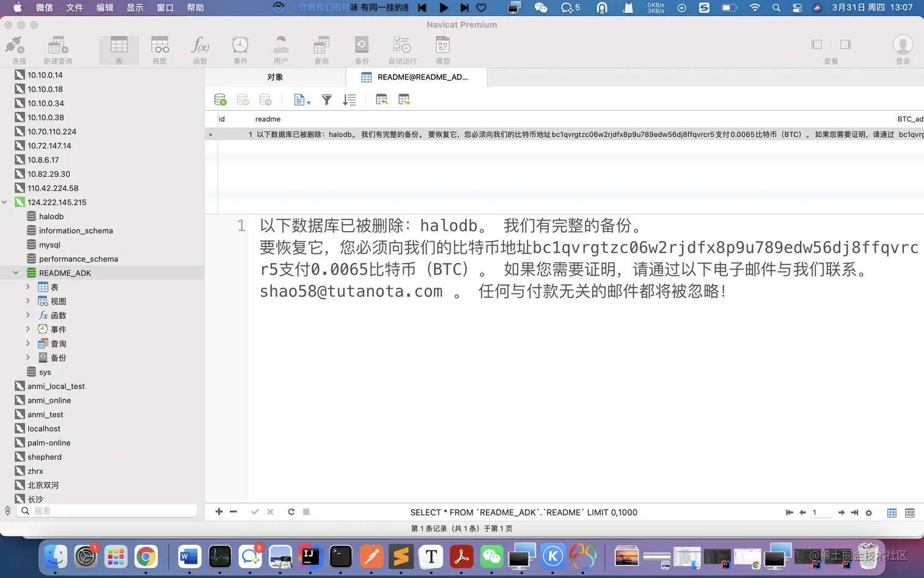The height and width of the screenshot is (578, 924).
Task: Expand the 事件 node under README_ADK
Action: tap(28, 329)
